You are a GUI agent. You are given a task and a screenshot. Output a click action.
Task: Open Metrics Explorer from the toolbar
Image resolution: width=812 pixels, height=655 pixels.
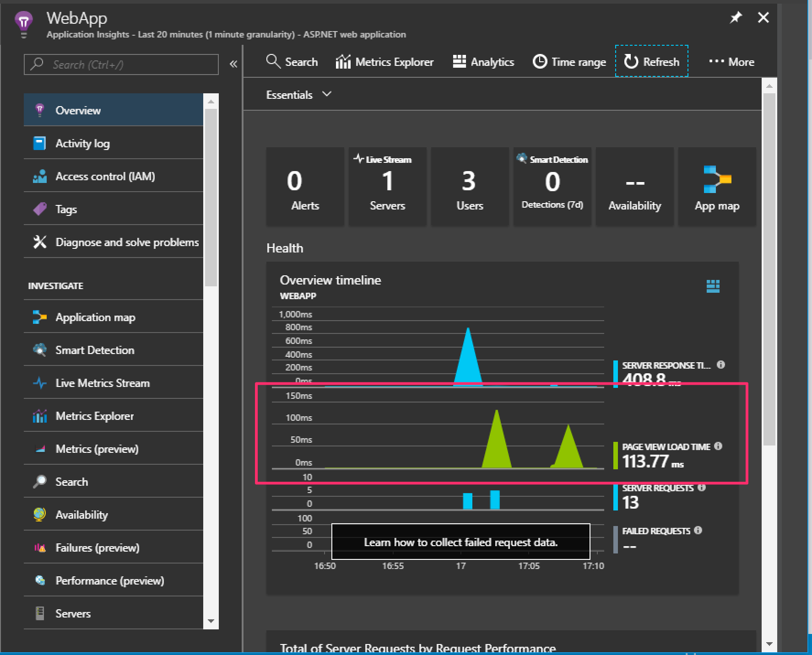tap(384, 62)
